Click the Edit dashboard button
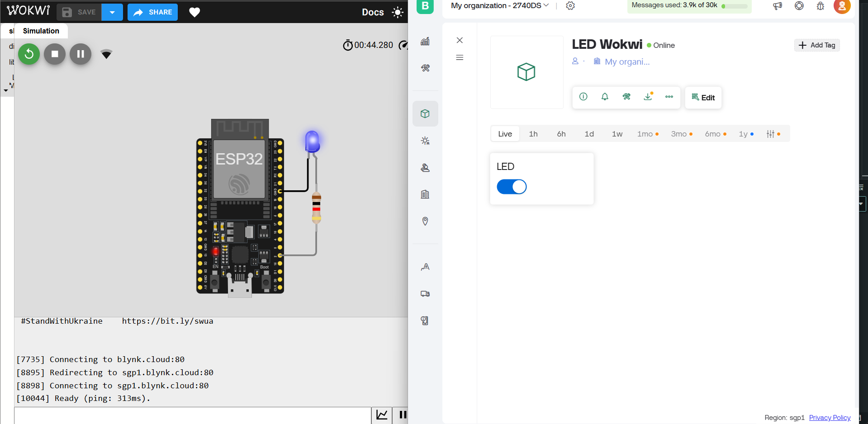Screen dimensions: 868x424 coord(703,98)
